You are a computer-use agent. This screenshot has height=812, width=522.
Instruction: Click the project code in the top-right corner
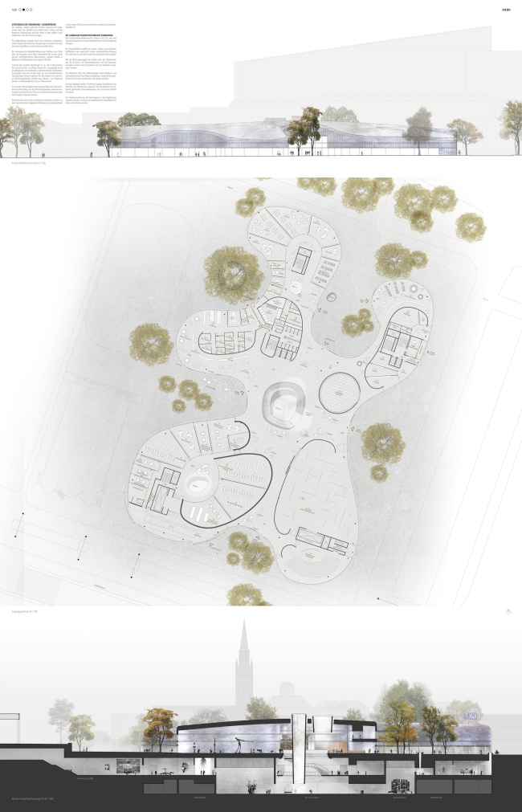[x=507, y=10]
